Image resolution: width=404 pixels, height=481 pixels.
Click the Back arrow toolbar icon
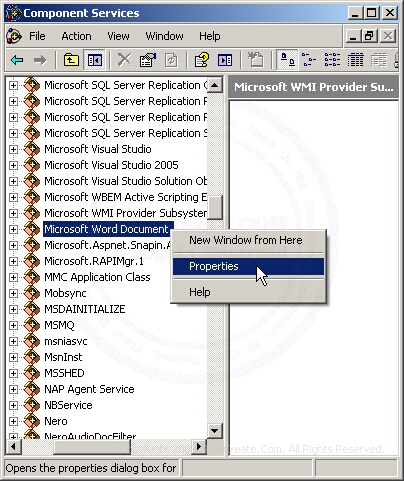pyautogui.click(x=17, y=60)
